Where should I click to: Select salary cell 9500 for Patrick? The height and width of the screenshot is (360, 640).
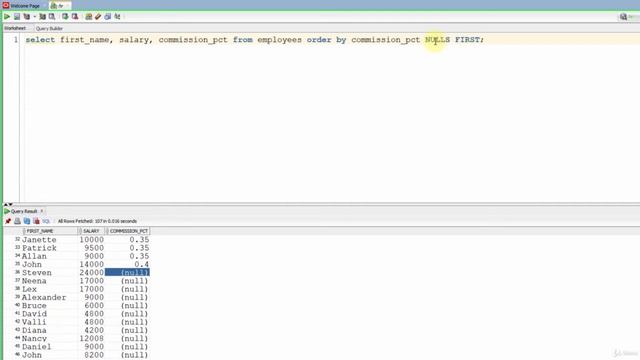[91, 248]
